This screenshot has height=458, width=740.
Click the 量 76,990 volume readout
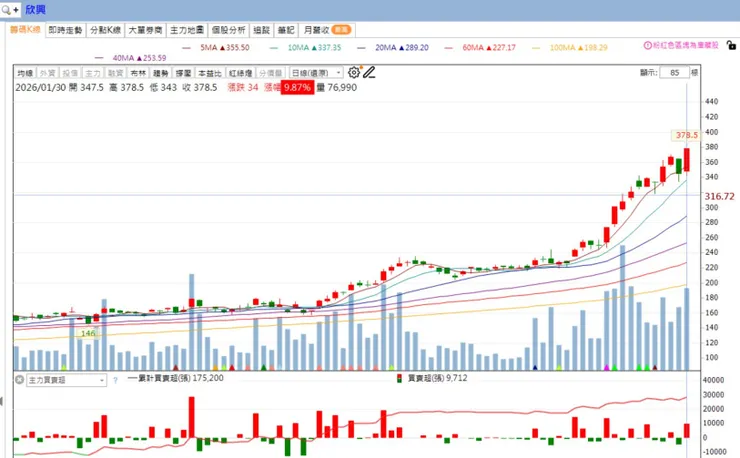click(336, 87)
